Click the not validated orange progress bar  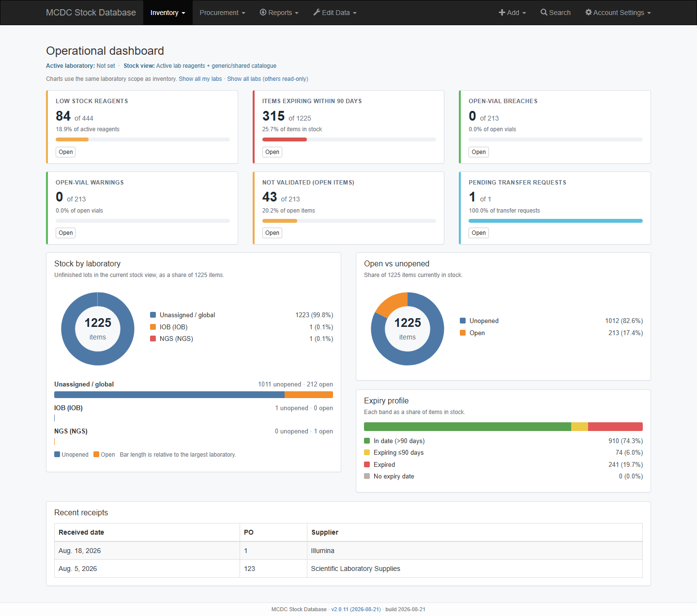280,221
